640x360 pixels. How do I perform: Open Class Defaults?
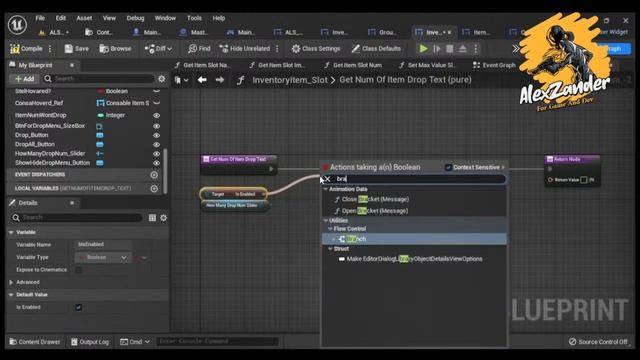tap(376, 49)
